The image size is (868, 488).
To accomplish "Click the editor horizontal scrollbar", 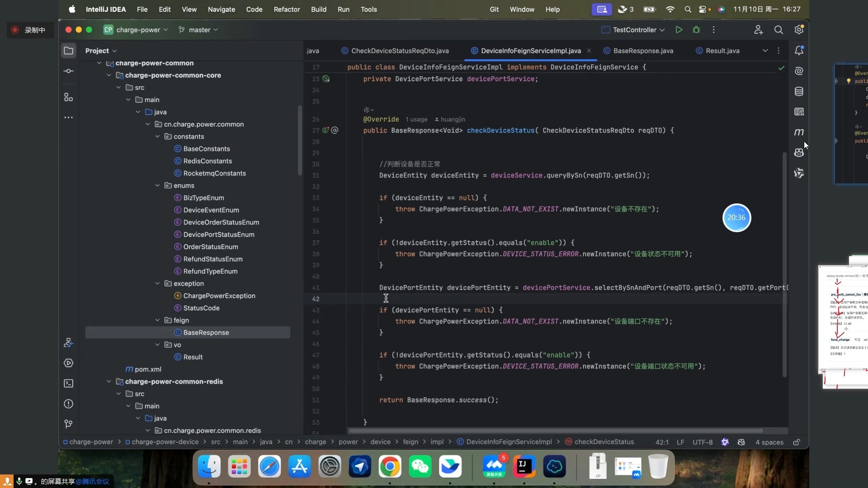I will [555, 431].
